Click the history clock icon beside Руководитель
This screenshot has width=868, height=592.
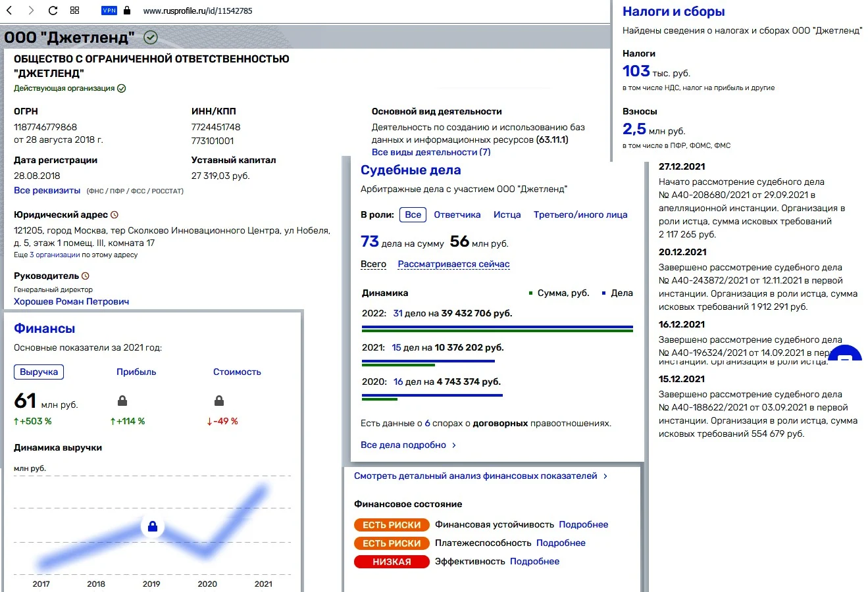pos(85,276)
